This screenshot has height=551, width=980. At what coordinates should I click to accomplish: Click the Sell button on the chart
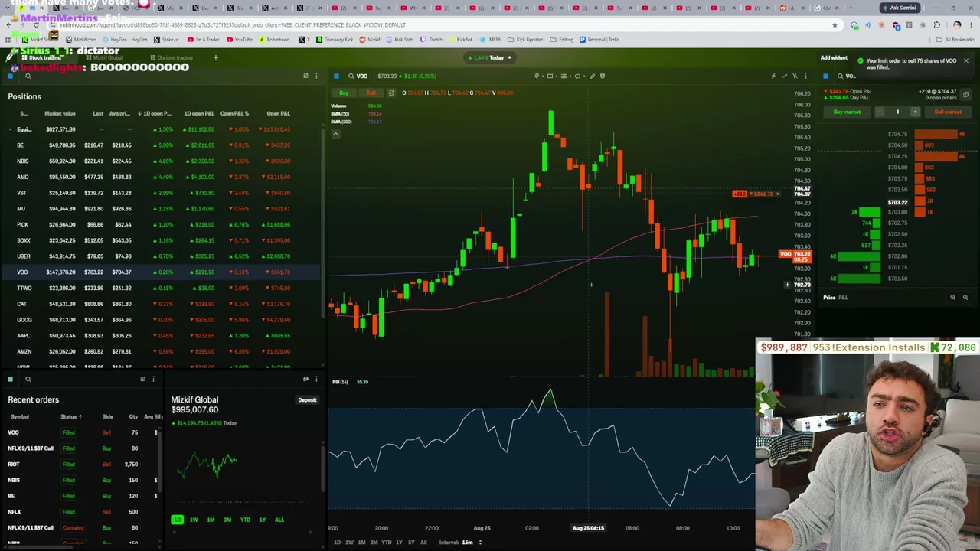(371, 93)
